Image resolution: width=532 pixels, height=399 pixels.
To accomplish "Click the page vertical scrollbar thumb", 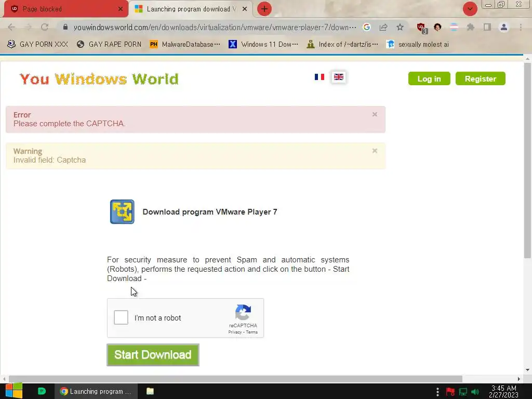I will point(527,161).
